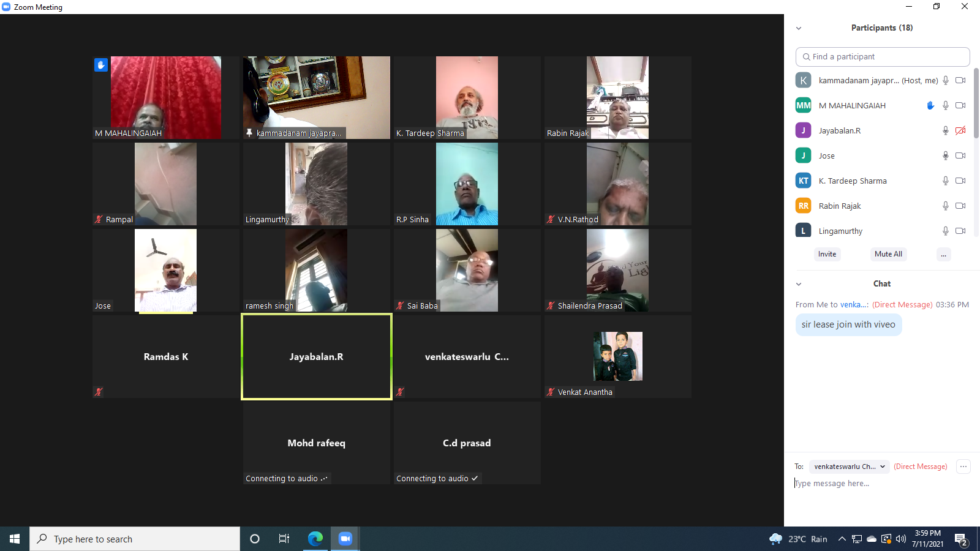The height and width of the screenshot is (551, 980).
Task: Click the chat more options ellipsis icon
Action: [x=963, y=467]
